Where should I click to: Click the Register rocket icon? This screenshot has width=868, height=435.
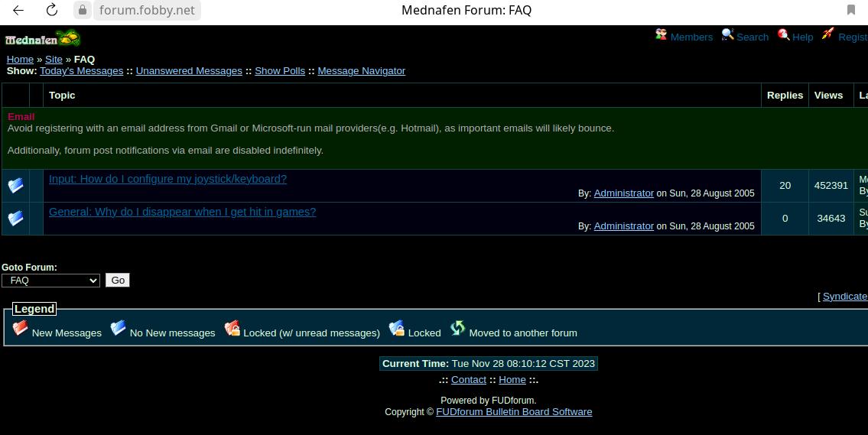coord(827,34)
